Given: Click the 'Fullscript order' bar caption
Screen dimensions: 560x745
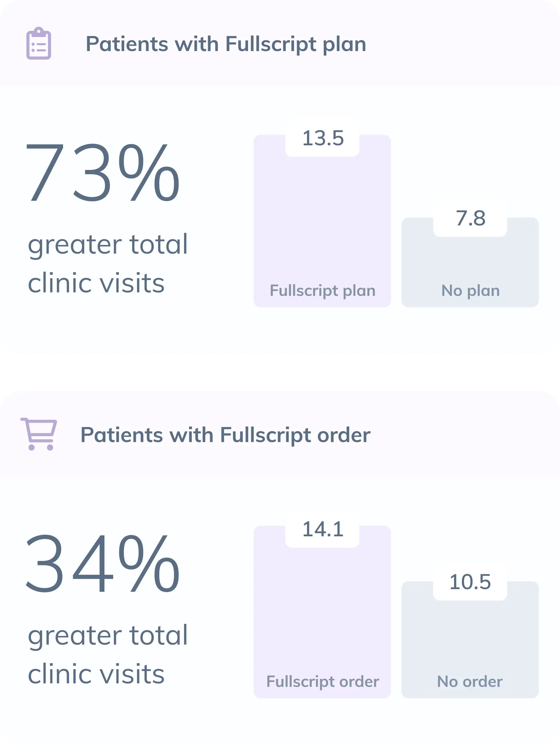Looking at the screenshot, I should coord(322,681).
